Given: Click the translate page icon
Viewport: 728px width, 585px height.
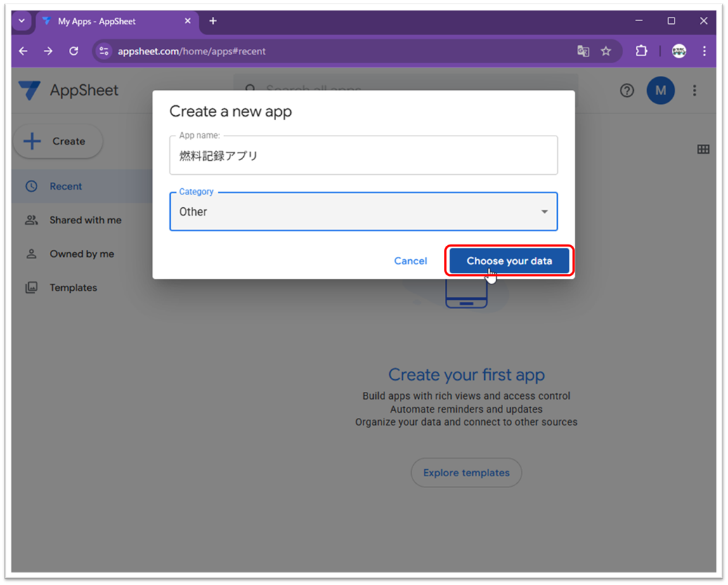Looking at the screenshot, I should click(583, 51).
